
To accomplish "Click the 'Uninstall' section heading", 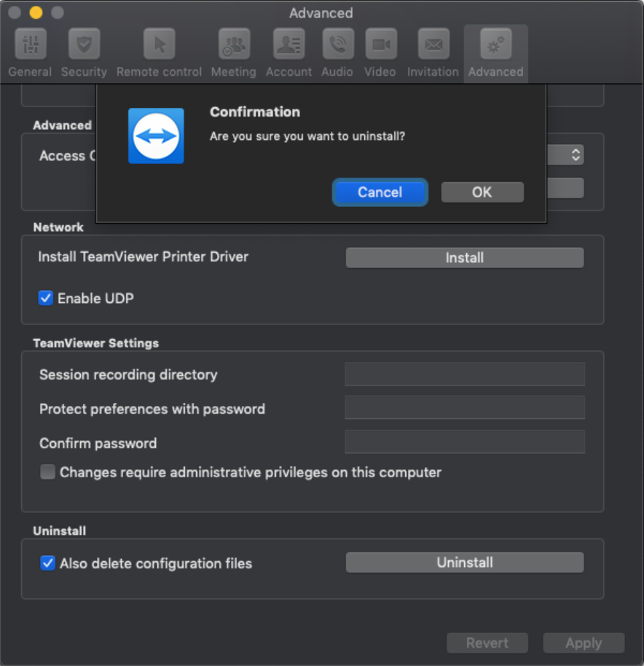I will (x=60, y=531).
